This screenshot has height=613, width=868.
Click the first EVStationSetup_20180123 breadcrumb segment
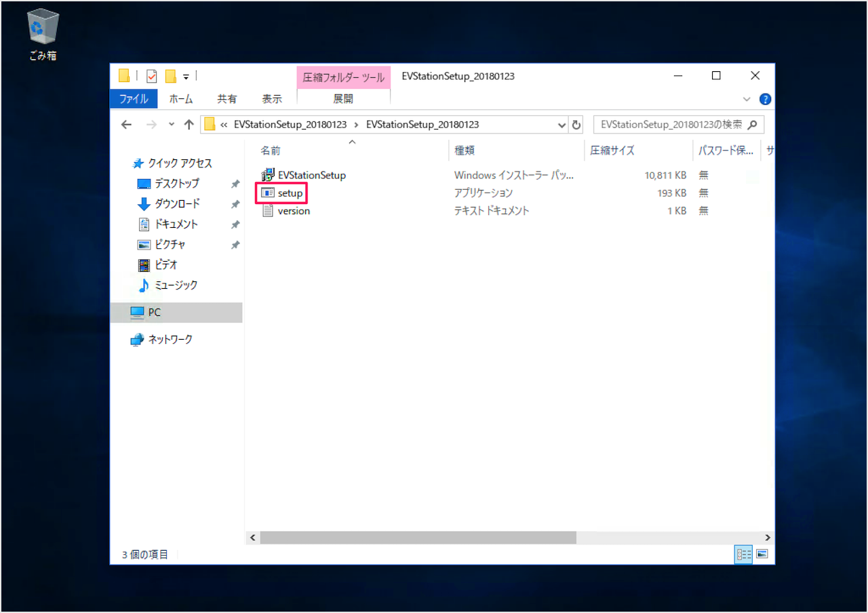pos(290,125)
